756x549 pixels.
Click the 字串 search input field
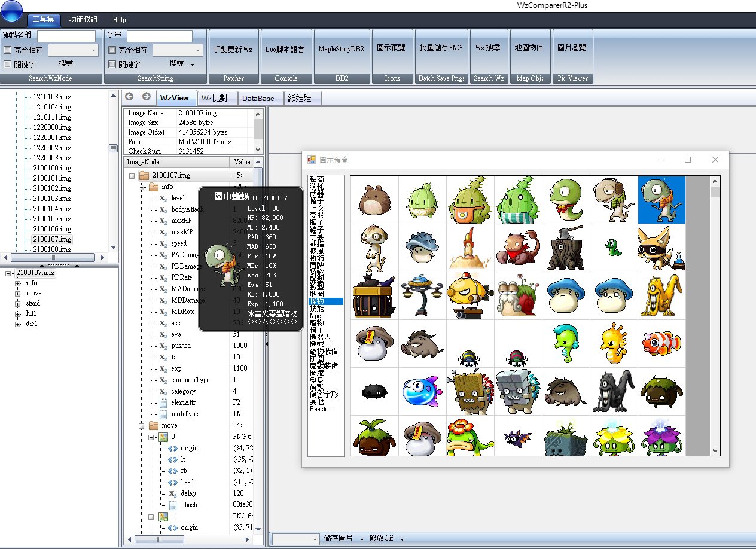point(160,36)
